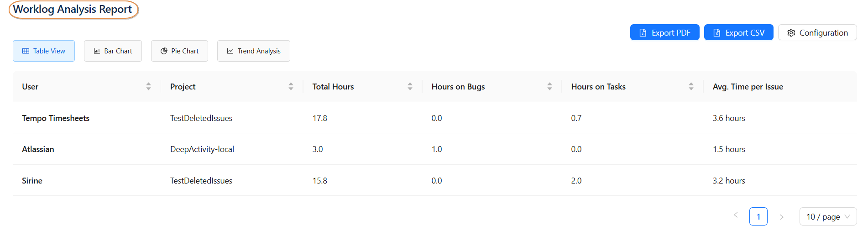Export the report as CSV

click(x=738, y=33)
